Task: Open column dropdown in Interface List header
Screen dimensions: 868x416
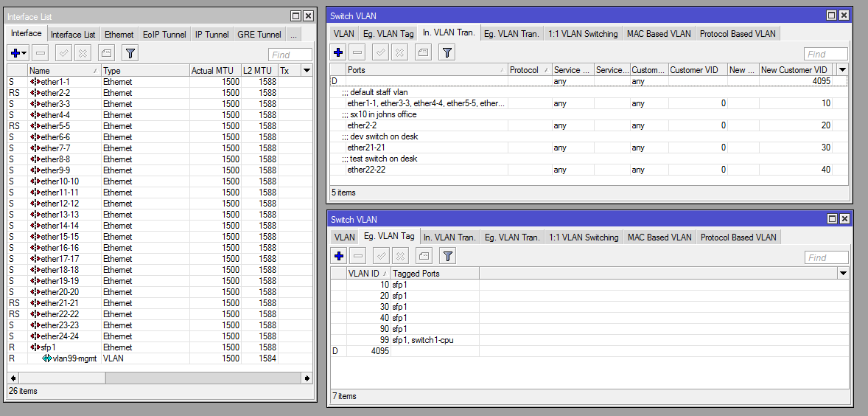Action: click(306, 70)
